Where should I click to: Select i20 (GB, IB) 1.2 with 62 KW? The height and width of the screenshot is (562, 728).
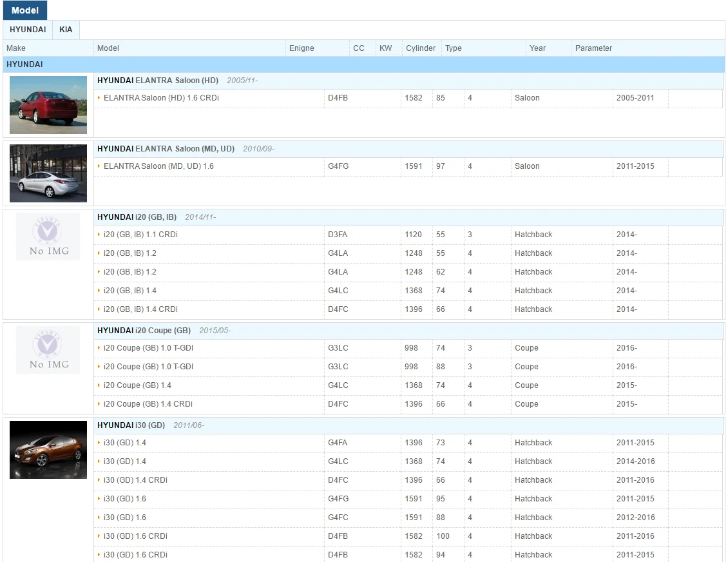tap(130, 272)
